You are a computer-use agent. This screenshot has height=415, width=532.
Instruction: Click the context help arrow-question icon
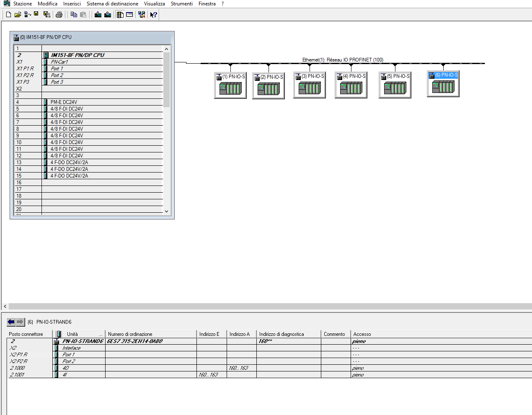(x=154, y=15)
